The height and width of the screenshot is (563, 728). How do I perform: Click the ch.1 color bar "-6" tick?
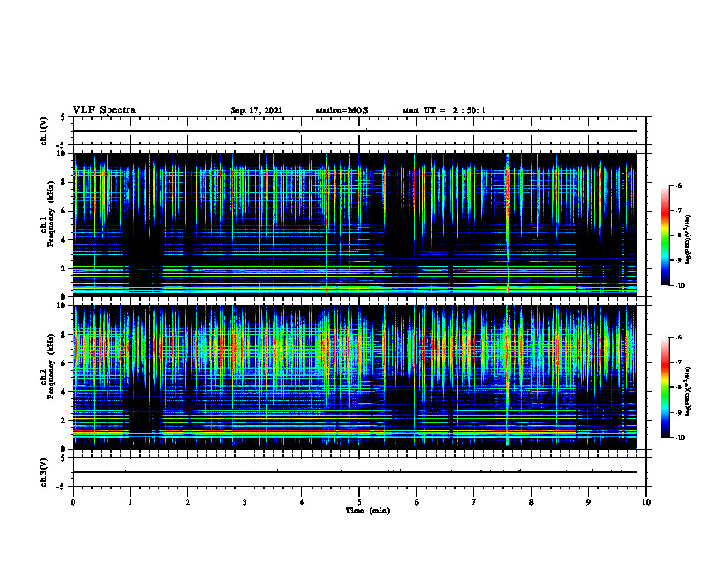678,185
